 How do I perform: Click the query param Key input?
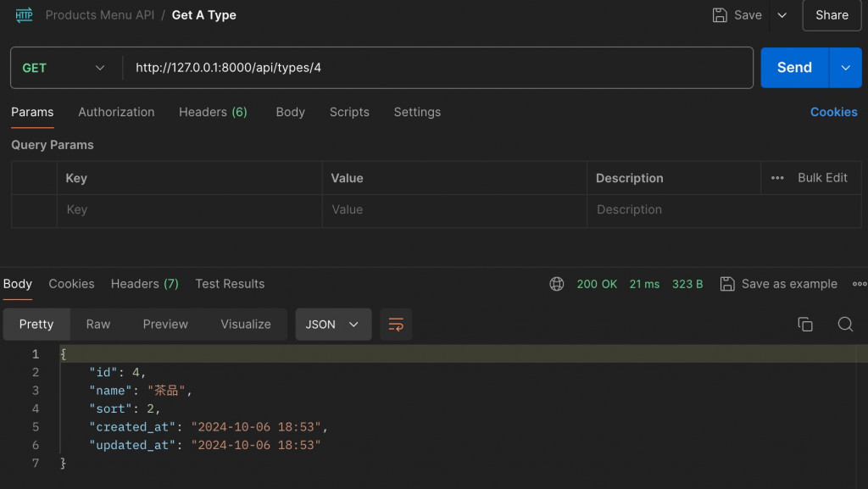coord(190,210)
